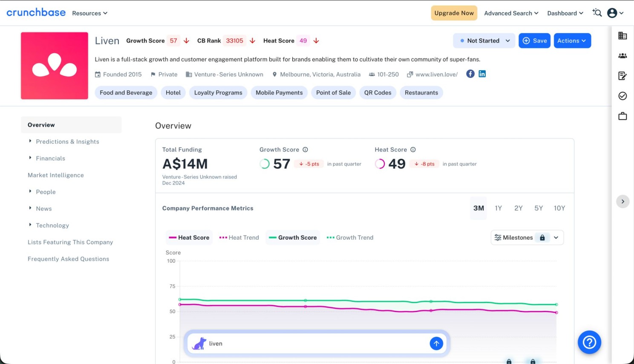Viewport: 634px width, 364px height.
Task: Open the Not Started status dropdown
Action: tap(484, 41)
